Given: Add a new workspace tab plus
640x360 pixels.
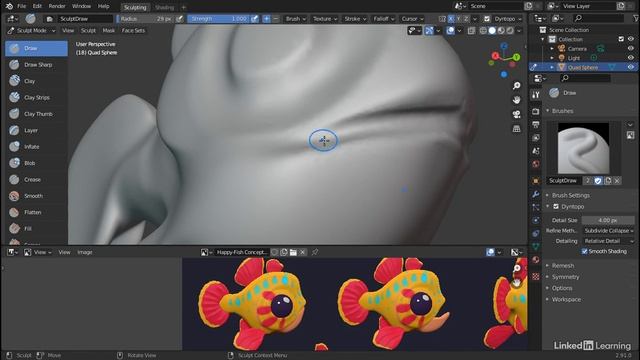Looking at the screenshot, I should point(184,7).
